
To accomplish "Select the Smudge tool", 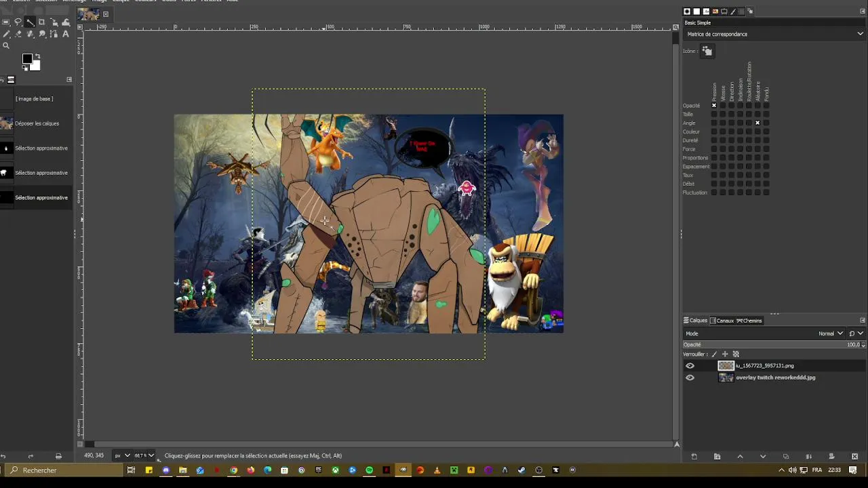I will click(42, 34).
